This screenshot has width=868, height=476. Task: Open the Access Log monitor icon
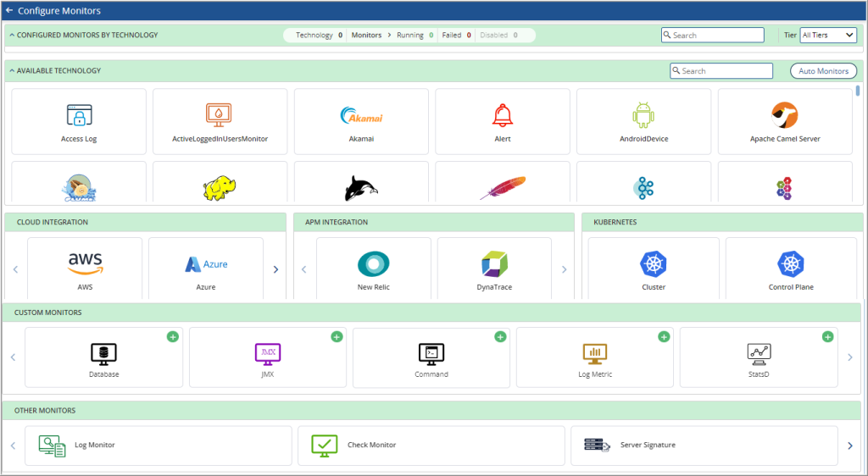point(79,115)
